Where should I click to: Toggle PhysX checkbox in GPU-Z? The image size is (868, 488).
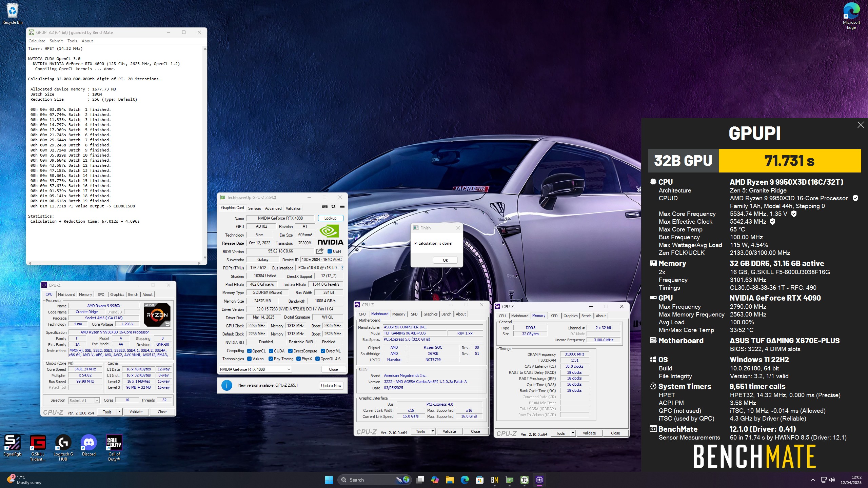[298, 359]
